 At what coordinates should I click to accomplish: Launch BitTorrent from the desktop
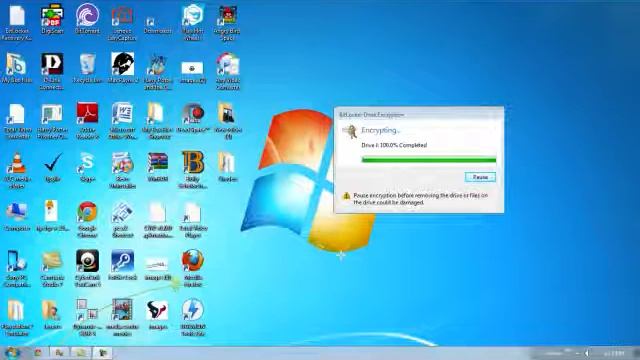click(87, 19)
